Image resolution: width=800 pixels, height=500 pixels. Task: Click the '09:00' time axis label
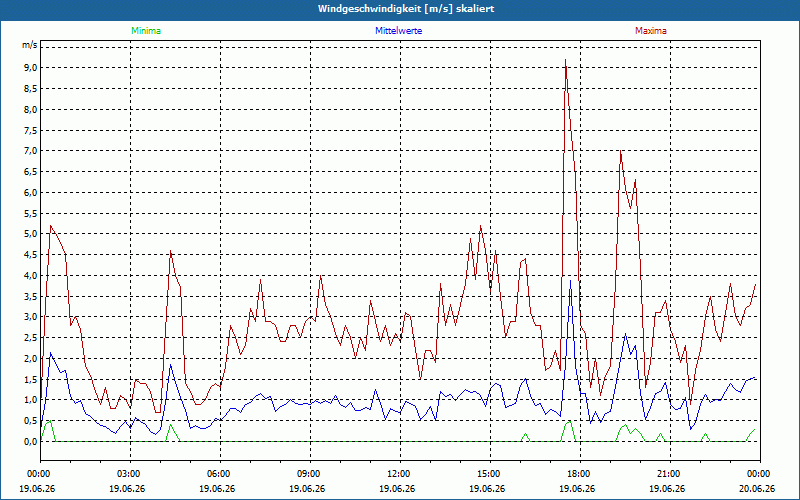(310, 474)
